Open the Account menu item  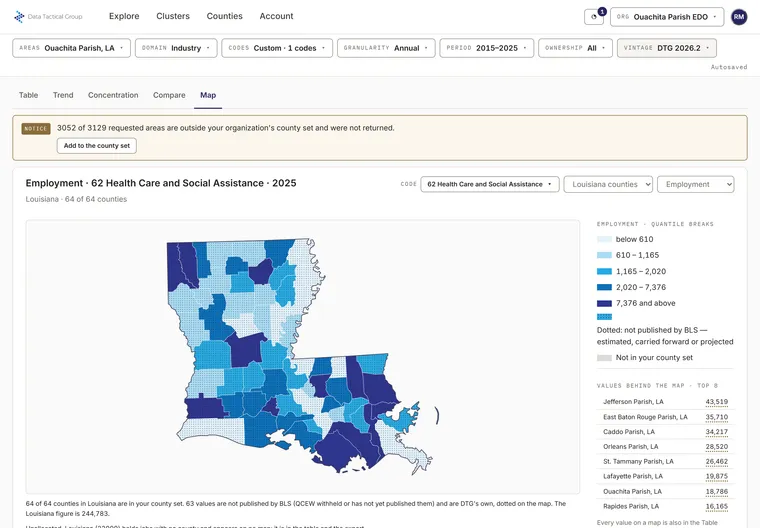pos(276,16)
